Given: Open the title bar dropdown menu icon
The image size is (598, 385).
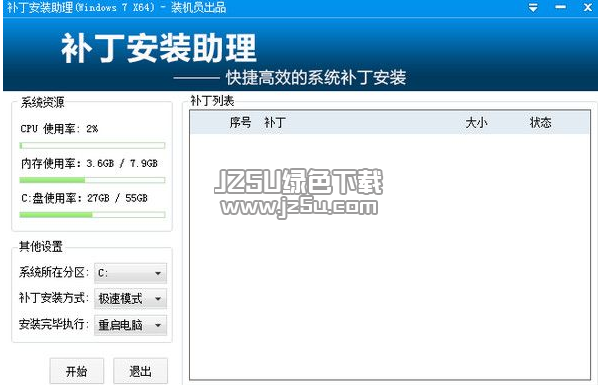Looking at the screenshot, I should click(x=533, y=7).
